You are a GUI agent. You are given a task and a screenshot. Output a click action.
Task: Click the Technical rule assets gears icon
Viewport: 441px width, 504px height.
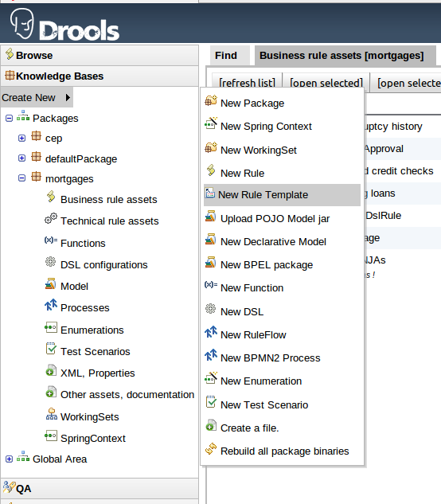pos(51,218)
